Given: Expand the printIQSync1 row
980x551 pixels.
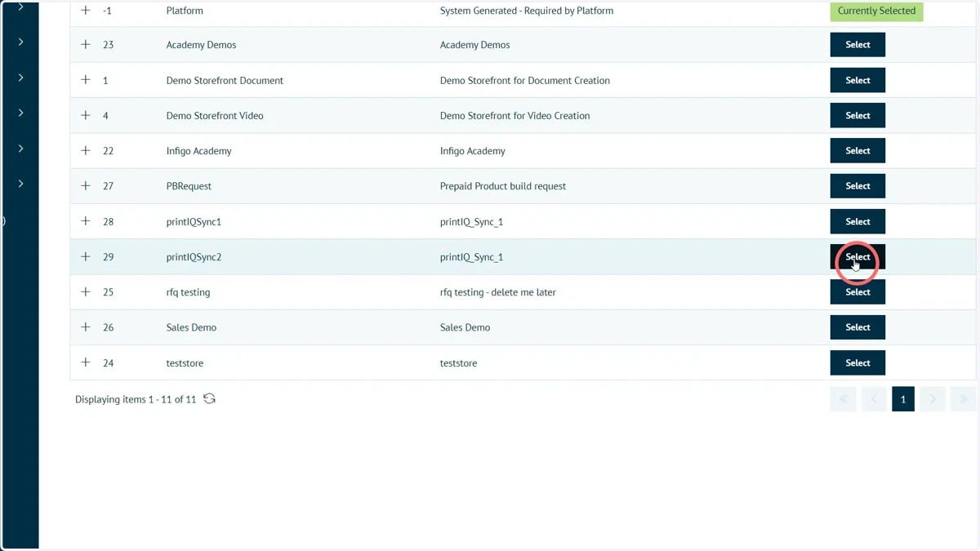Looking at the screenshot, I should click(86, 221).
